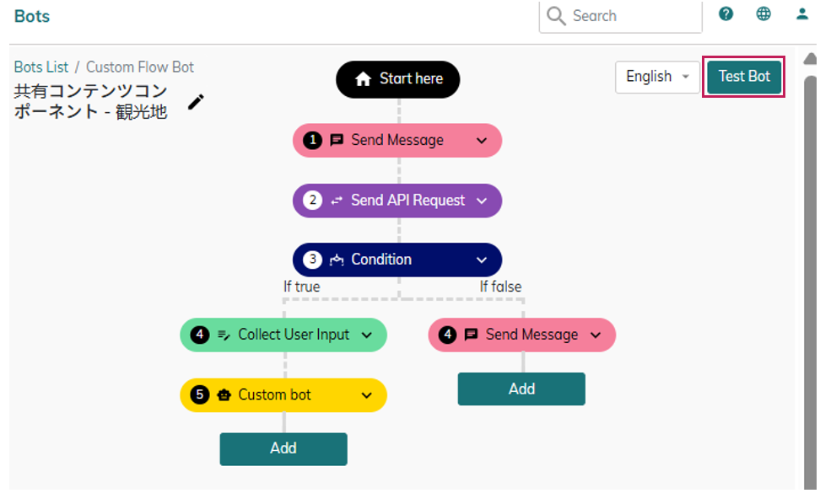The height and width of the screenshot is (504, 820).
Task: Click the Custom bot robot icon
Action: click(224, 394)
